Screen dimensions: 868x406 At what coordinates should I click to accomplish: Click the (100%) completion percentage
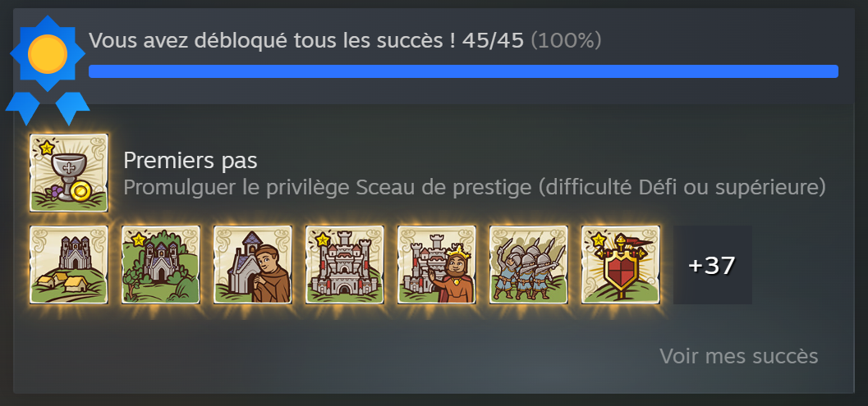tap(566, 40)
